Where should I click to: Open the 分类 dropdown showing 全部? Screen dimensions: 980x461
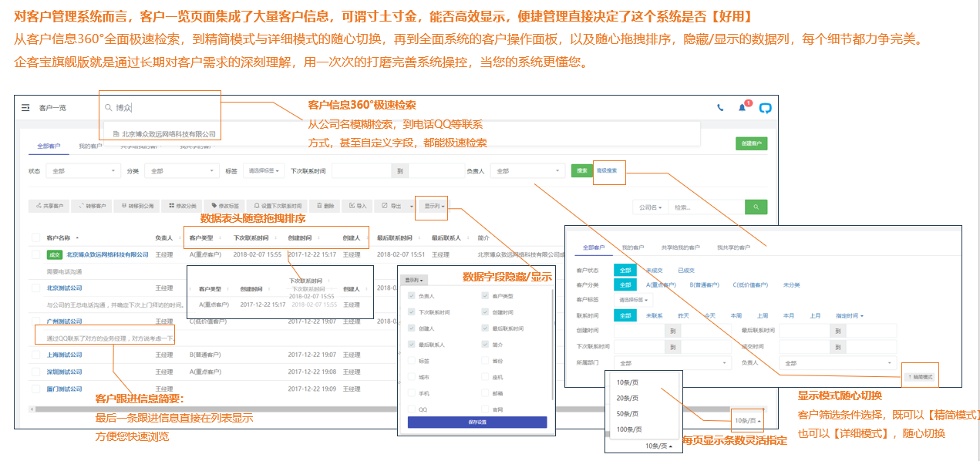tap(182, 171)
